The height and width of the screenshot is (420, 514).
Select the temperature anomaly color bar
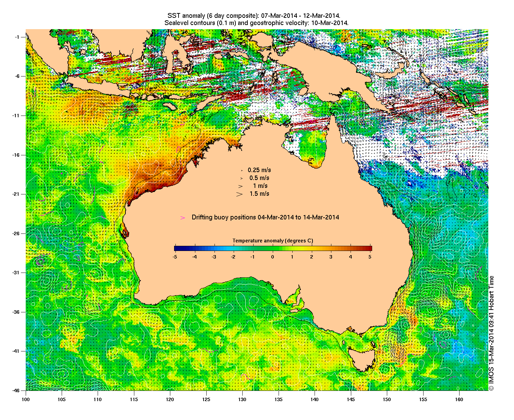[x=273, y=249]
